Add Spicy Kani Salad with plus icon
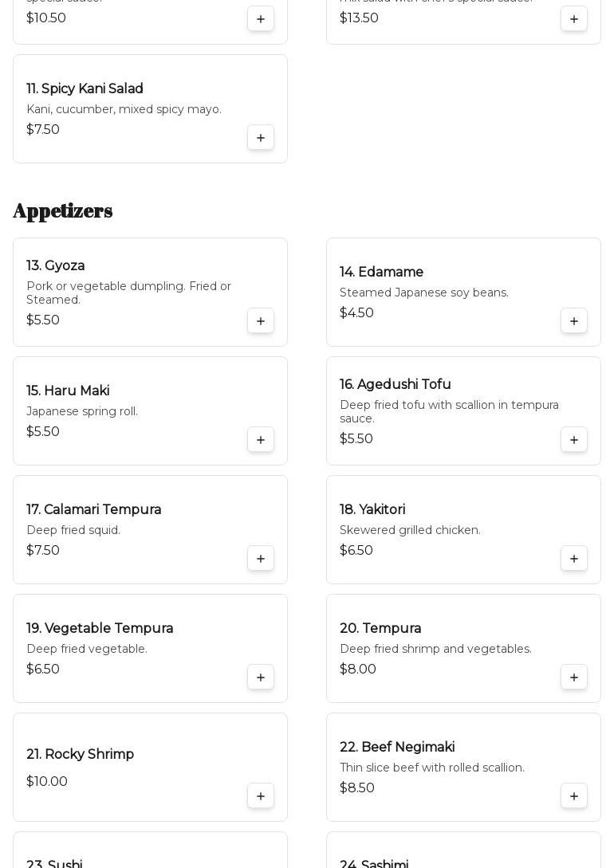 261,138
